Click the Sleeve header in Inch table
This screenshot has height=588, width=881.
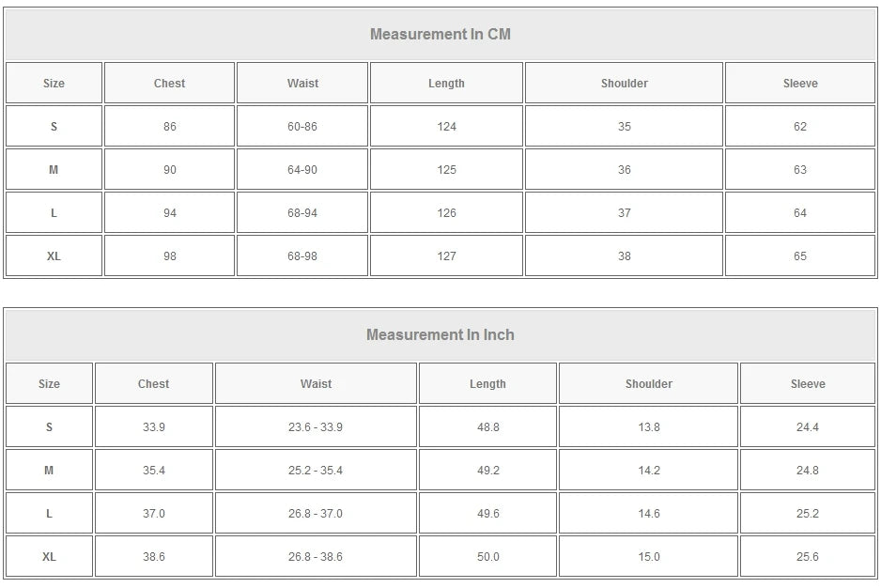808,384
